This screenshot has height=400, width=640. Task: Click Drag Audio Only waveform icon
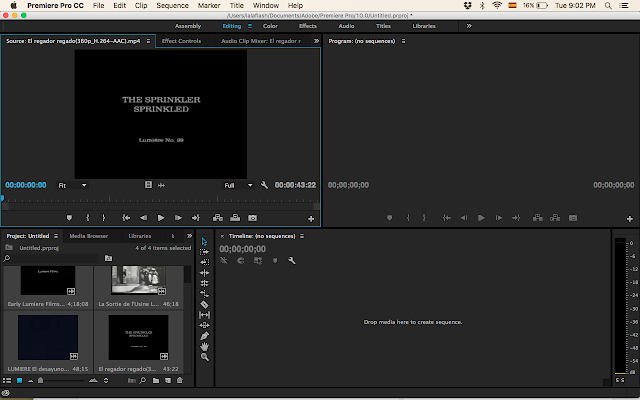pos(162,185)
